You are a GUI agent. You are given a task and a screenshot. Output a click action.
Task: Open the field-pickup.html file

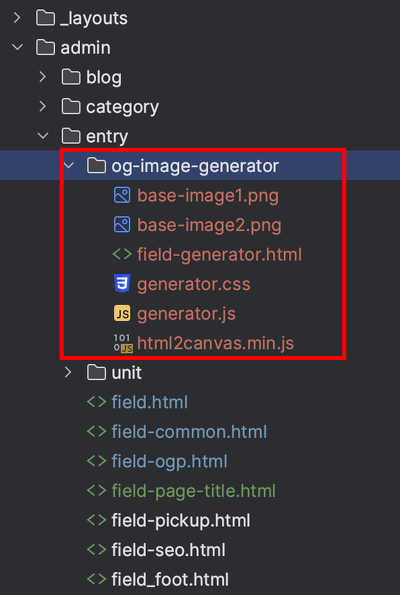coord(181,521)
